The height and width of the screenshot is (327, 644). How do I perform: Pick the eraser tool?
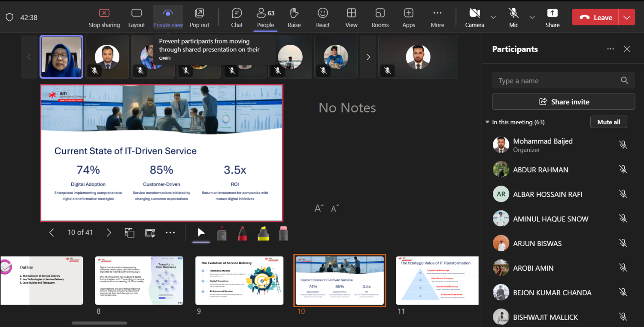(283, 233)
